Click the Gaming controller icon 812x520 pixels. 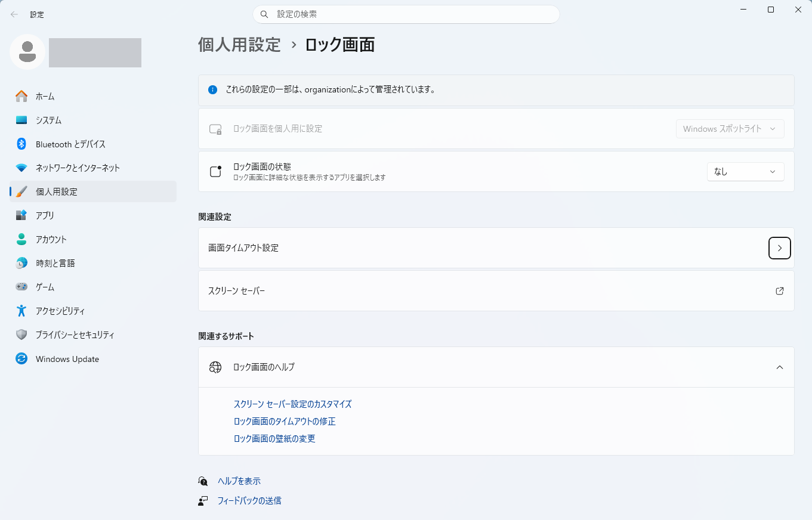21,287
